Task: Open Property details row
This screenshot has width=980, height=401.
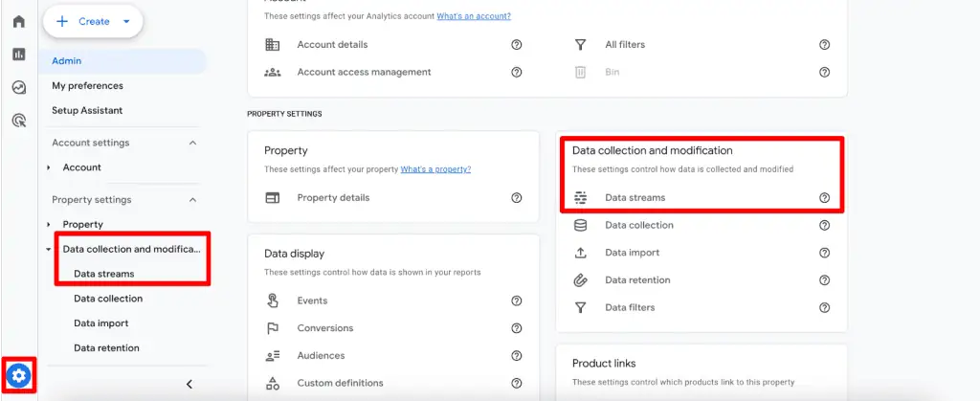Action: [333, 197]
